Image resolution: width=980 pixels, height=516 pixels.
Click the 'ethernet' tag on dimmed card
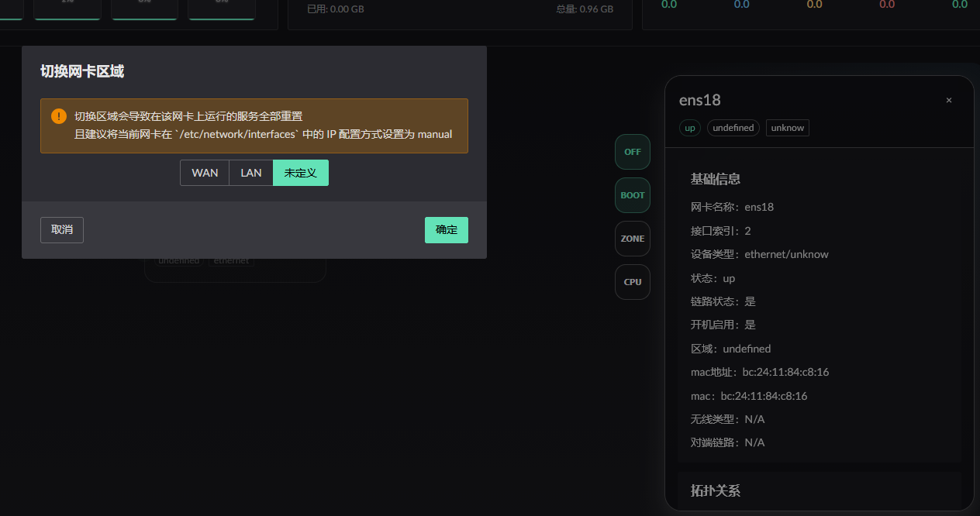point(231,261)
